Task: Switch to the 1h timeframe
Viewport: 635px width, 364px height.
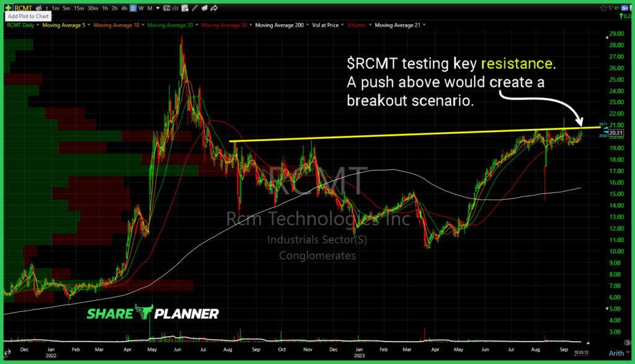Action: [105, 9]
